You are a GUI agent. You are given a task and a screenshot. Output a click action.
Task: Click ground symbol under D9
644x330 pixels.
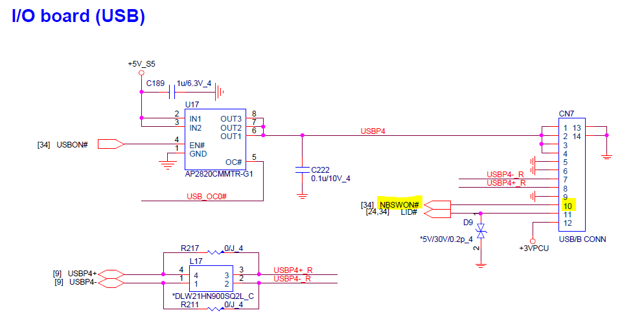pyautogui.click(x=481, y=266)
